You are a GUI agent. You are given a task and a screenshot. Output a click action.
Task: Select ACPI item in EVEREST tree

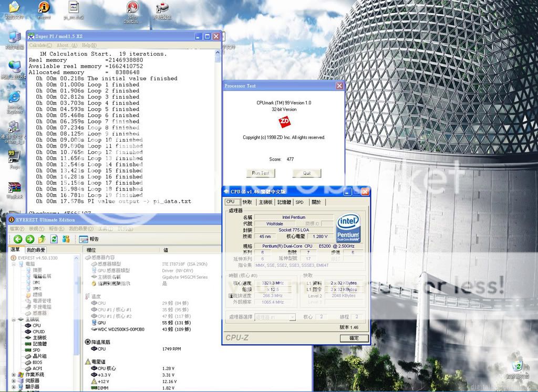coord(34,369)
